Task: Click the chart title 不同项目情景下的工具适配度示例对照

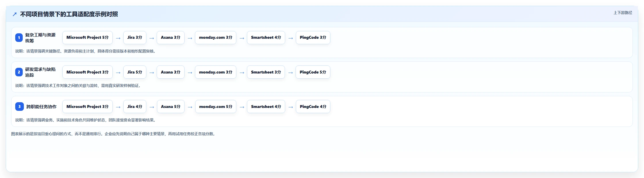Action: [x=69, y=14]
